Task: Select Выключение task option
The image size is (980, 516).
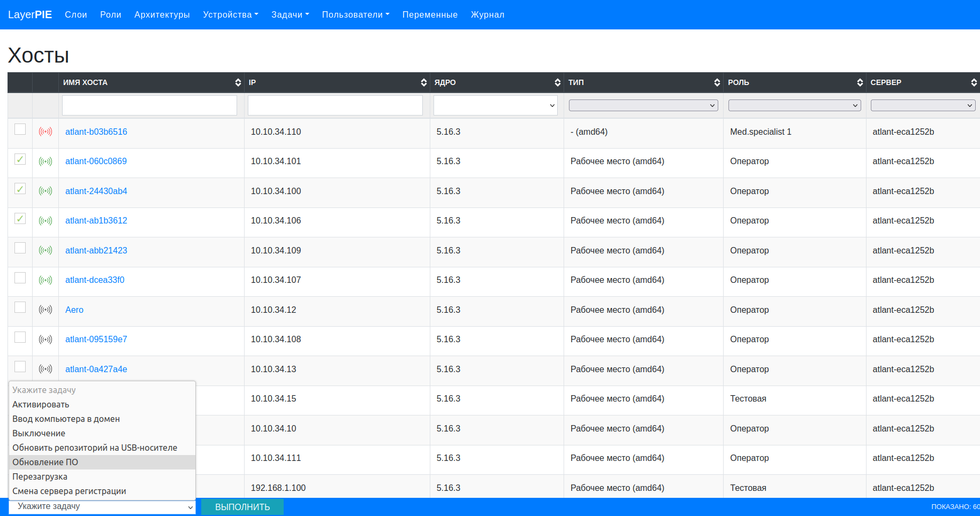Action: click(x=102, y=434)
